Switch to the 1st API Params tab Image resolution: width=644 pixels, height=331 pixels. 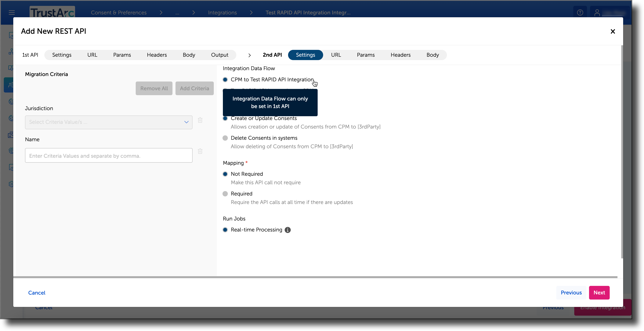pos(122,55)
